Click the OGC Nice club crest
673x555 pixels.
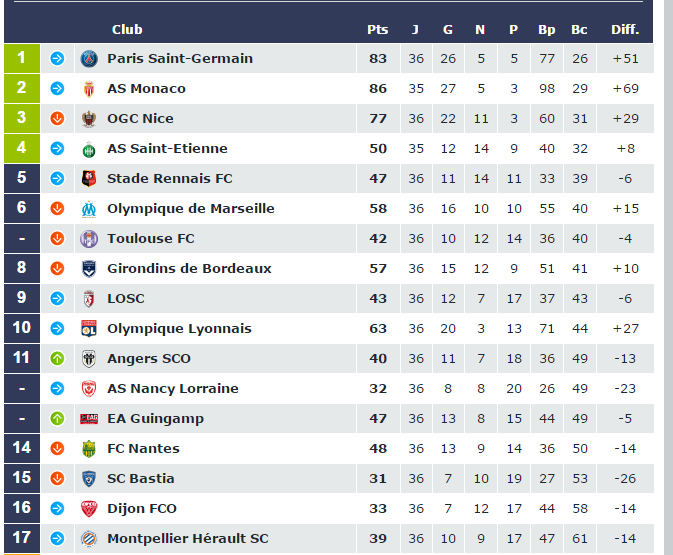point(89,119)
